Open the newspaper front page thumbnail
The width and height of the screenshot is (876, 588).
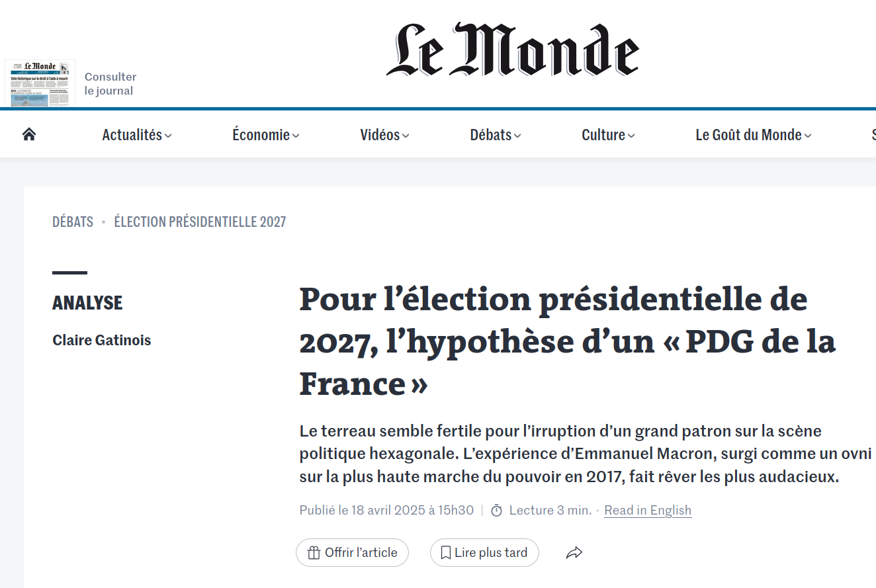(x=40, y=83)
